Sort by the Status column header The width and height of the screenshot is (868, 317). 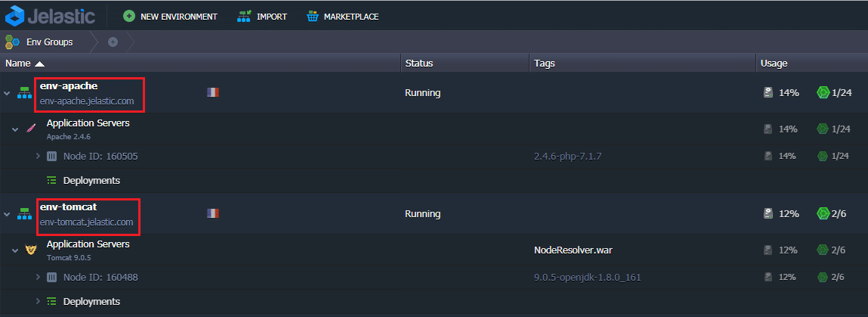[x=465, y=64]
